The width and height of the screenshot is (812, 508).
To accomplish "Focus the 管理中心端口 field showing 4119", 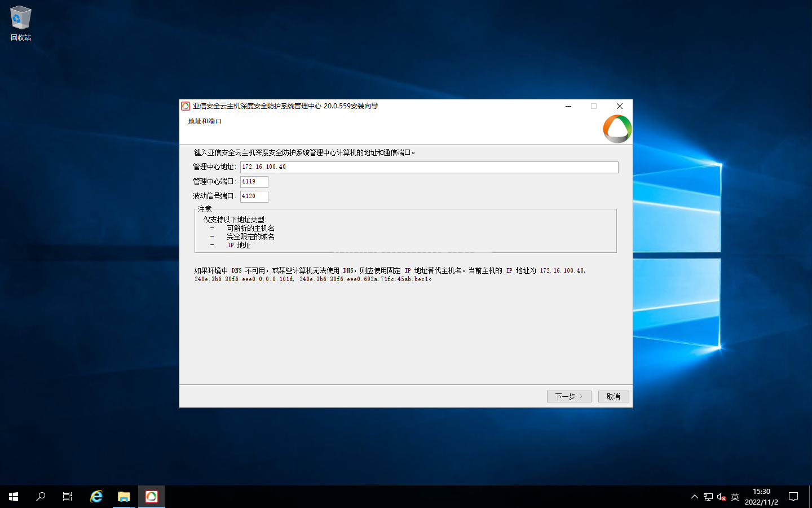I will click(254, 182).
